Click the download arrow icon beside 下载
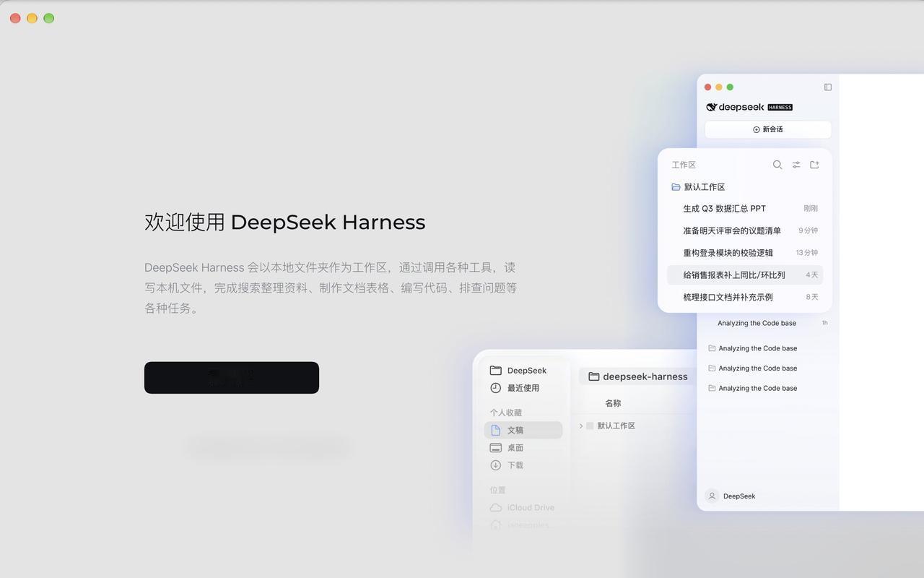Screen dimensions: 924x578 point(496,465)
